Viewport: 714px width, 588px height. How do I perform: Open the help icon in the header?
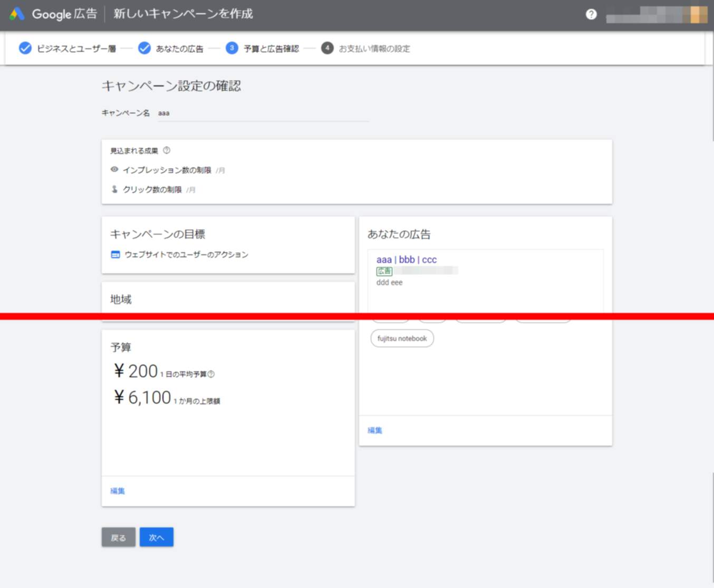[x=591, y=14]
